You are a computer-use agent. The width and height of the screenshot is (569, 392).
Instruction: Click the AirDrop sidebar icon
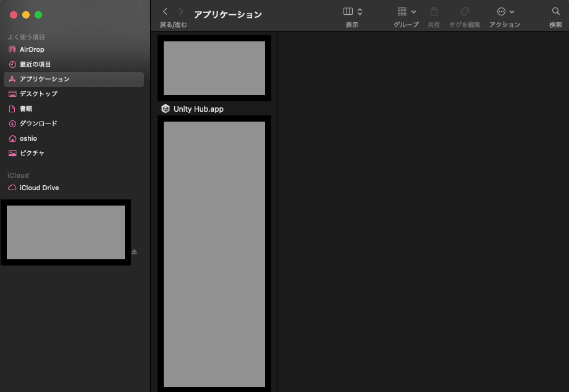(x=12, y=49)
